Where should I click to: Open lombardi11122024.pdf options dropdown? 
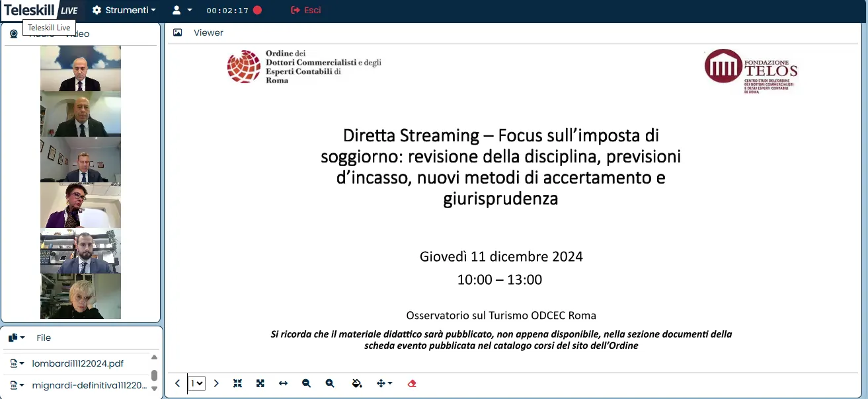coord(17,363)
